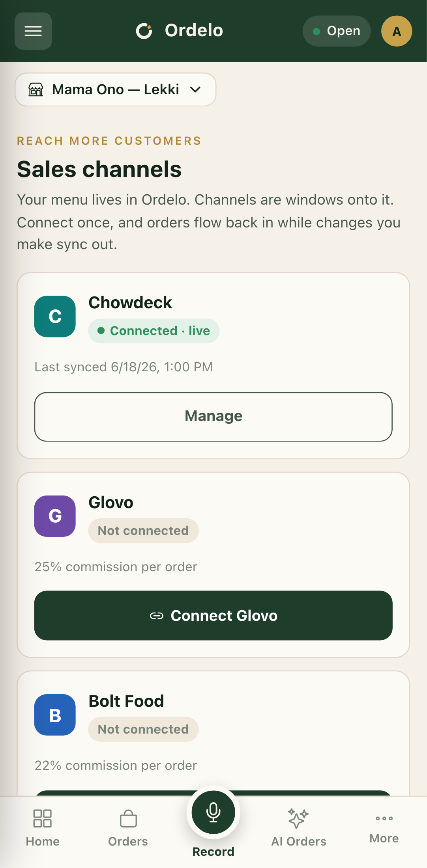Click the Ordelo logo icon
The image size is (427, 868).
click(x=144, y=31)
